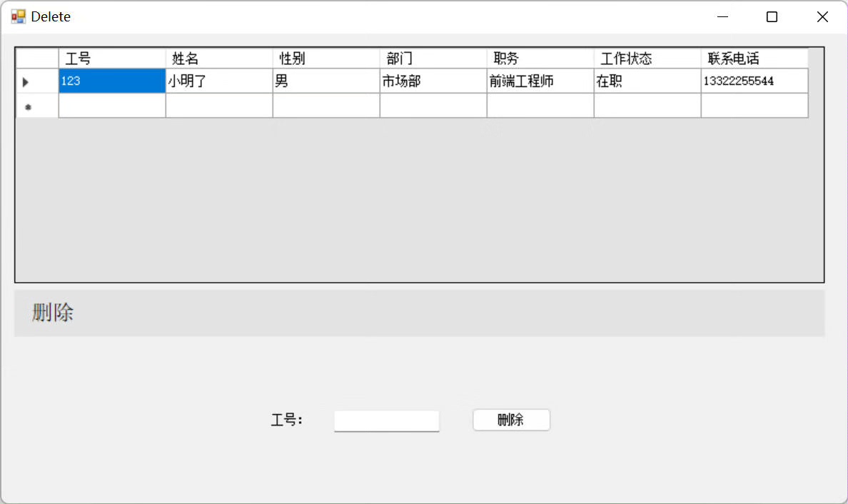
Task: Click the 工作状态 column header
Action: point(647,59)
